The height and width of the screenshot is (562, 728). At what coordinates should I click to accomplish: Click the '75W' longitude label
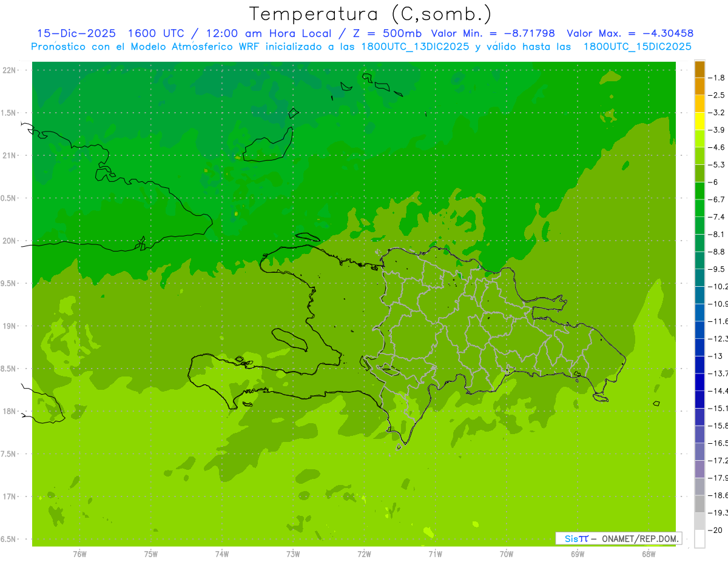(x=151, y=554)
